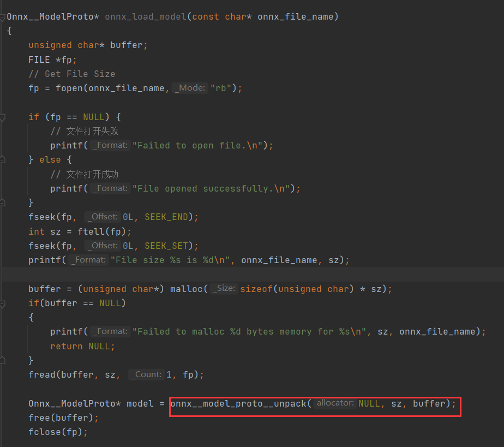
Task: Click the '_Format:' hint on the malloc-failure printf
Action: coord(110,331)
